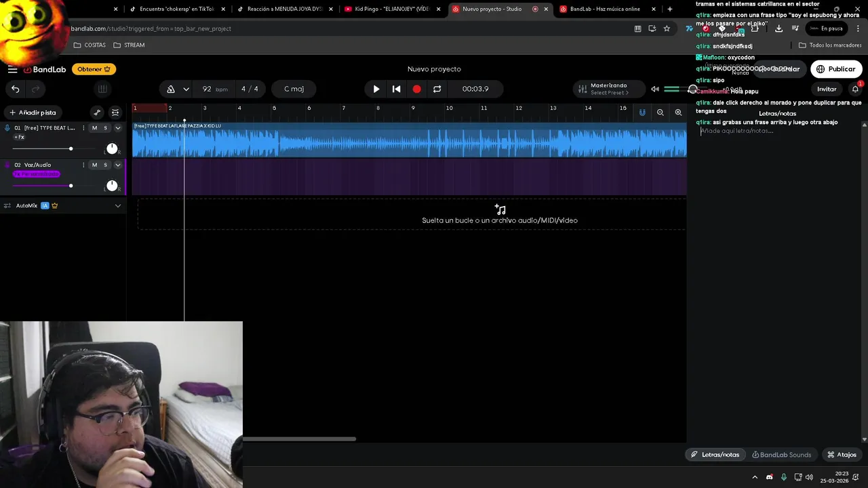Collapse track heights icon
Viewport: 868px width, 488px height.
[x=115, y=113]
